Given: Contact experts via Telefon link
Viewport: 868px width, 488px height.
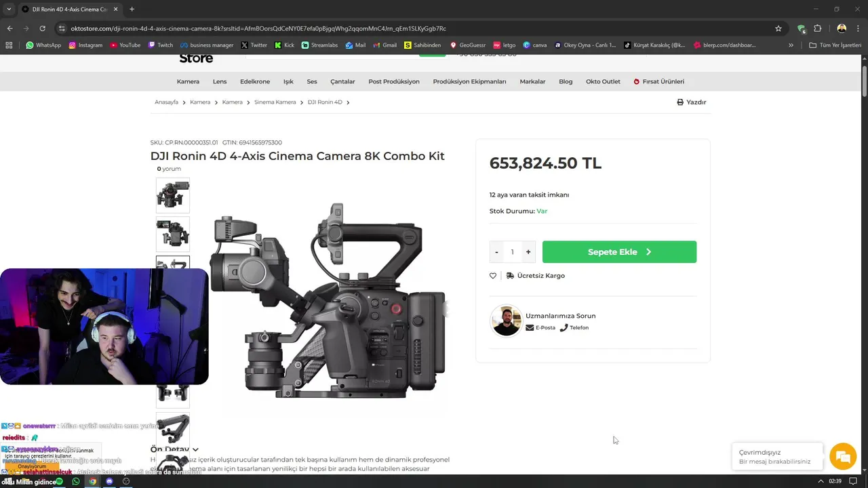Looking at the screenshot, I should coord(574,327).
